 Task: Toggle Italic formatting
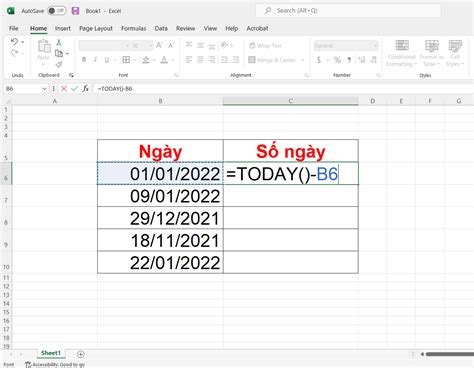(95, 60)
